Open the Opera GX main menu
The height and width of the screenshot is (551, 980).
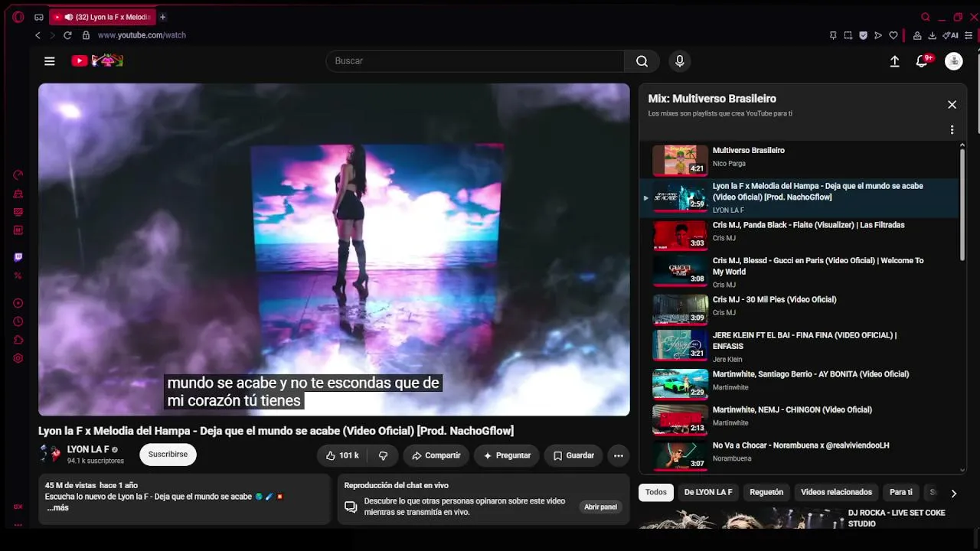tap(18, 17)
